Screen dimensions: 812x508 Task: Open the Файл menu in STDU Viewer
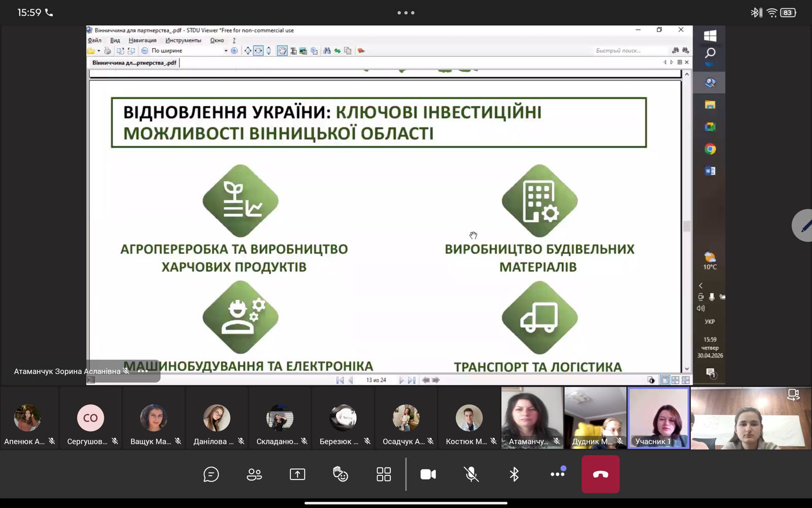pyautogui.click(x=94, y=40)
